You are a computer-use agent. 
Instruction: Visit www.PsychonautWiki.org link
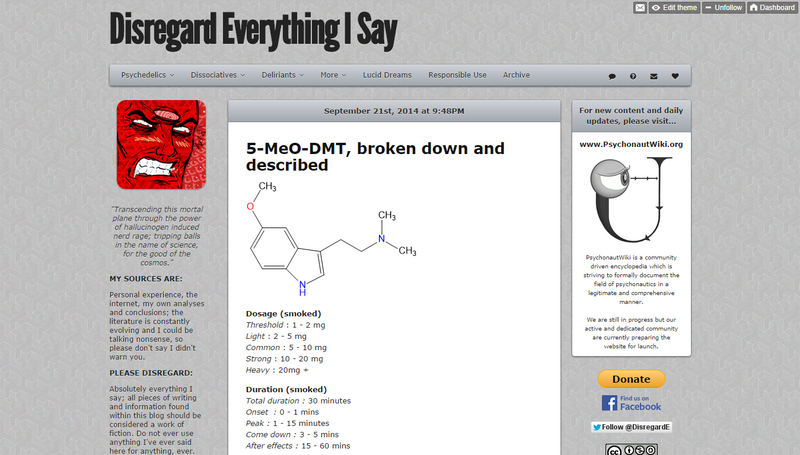(x=631, y=144)
